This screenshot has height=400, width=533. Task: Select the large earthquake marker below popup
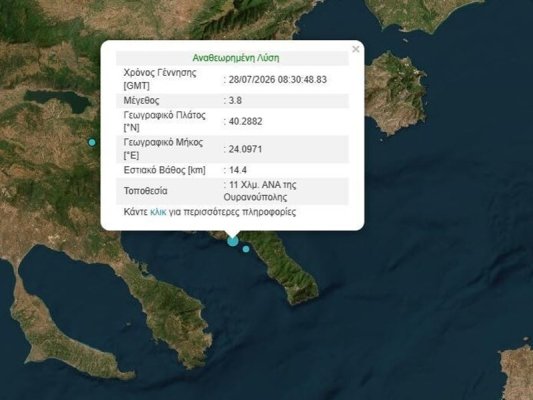(233, 241)
